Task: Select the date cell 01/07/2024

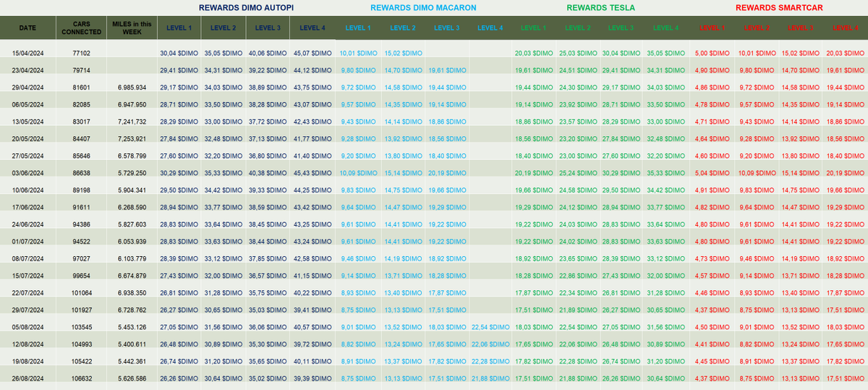Action: 27,241
